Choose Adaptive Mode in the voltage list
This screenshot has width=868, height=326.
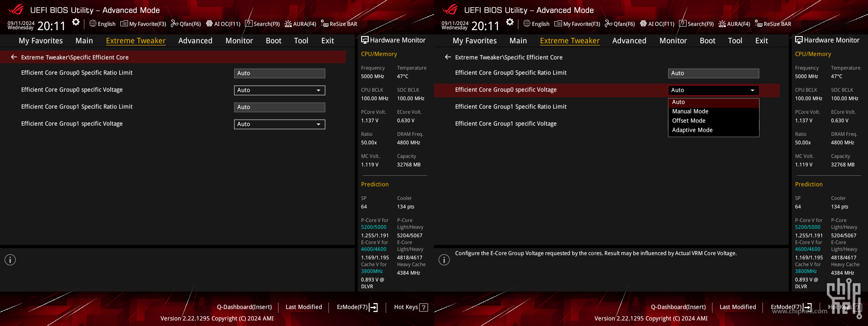[714, 130]
